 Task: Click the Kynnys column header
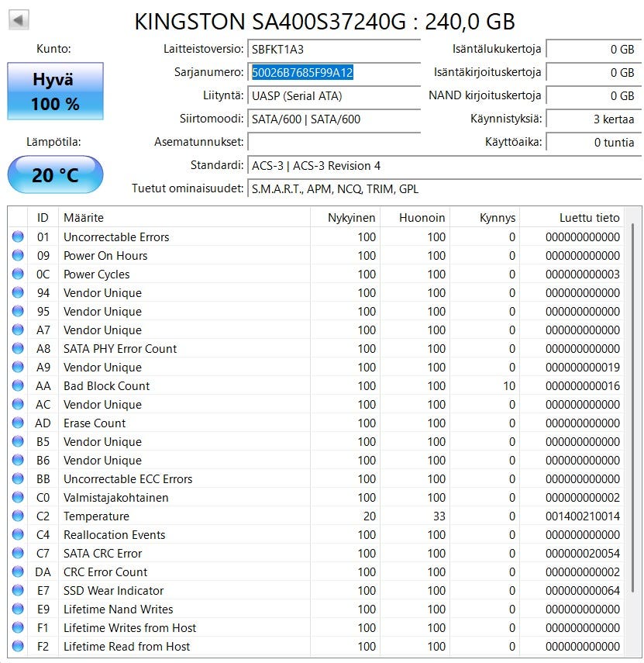484,217
